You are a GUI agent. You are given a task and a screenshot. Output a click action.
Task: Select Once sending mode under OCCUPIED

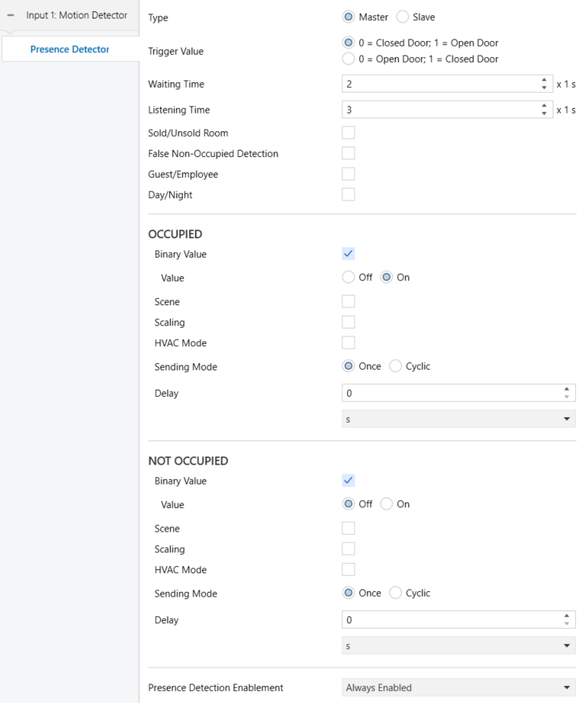click(349, 366)
